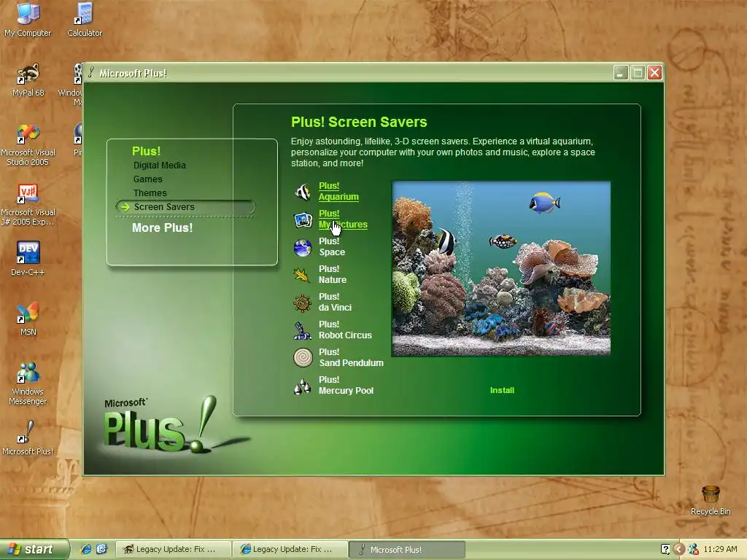Image resolution: width=747 pixels, height=560 pixels.
Task: Open My Computer desktop icon
Action: click(28, 20)
